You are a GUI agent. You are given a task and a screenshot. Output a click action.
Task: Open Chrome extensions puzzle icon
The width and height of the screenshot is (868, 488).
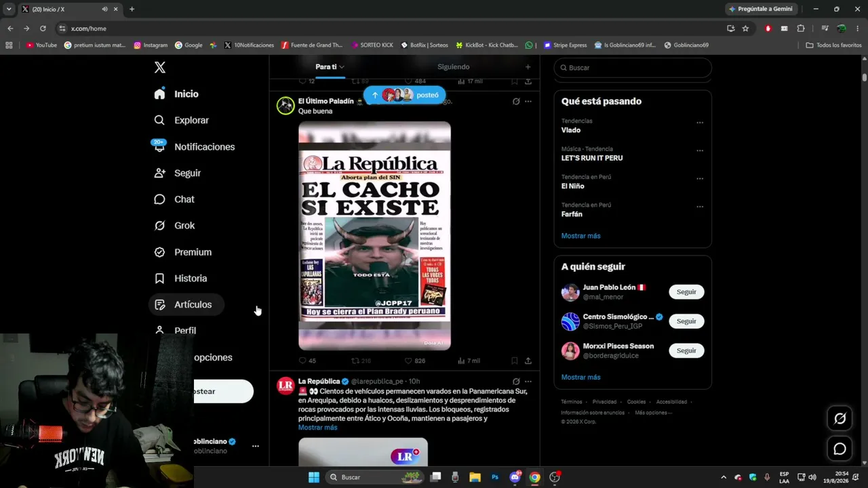click(x=801, y=28)
